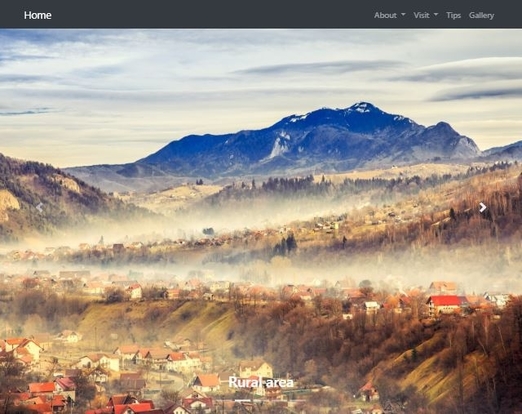Expand the Visit dropdown menu

(426, 15)
